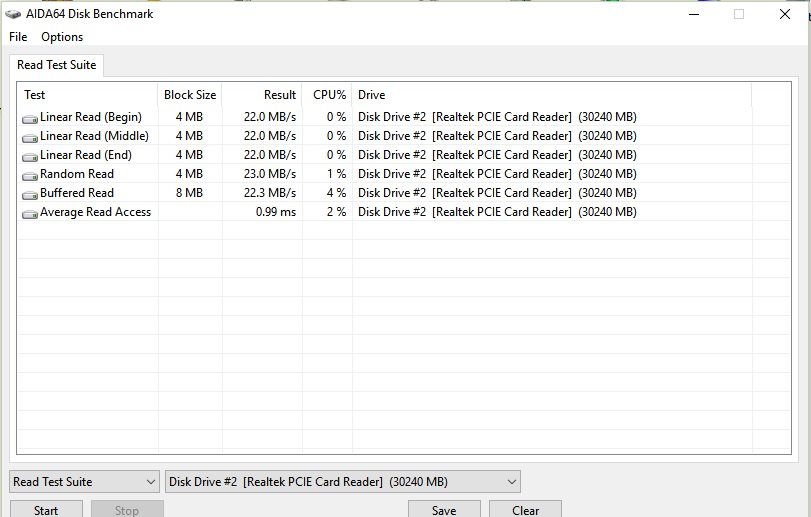Click the drive icon beside Buffered Read

tap(30, 195)
